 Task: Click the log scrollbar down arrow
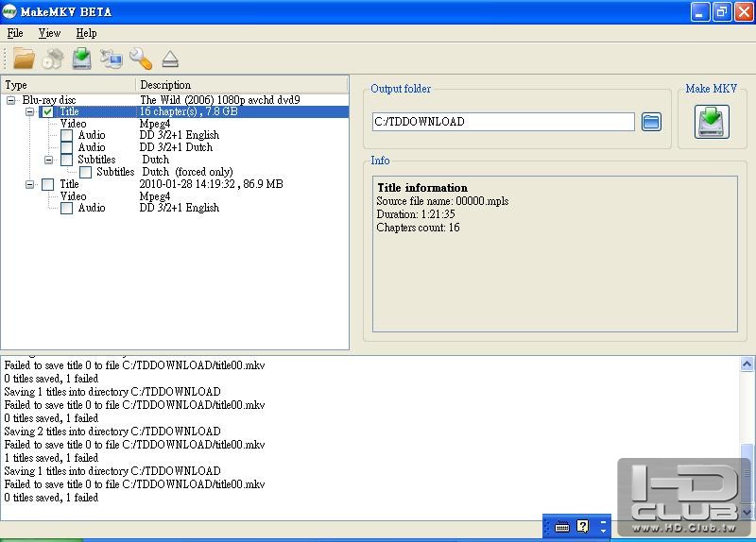tap(747, 512)
